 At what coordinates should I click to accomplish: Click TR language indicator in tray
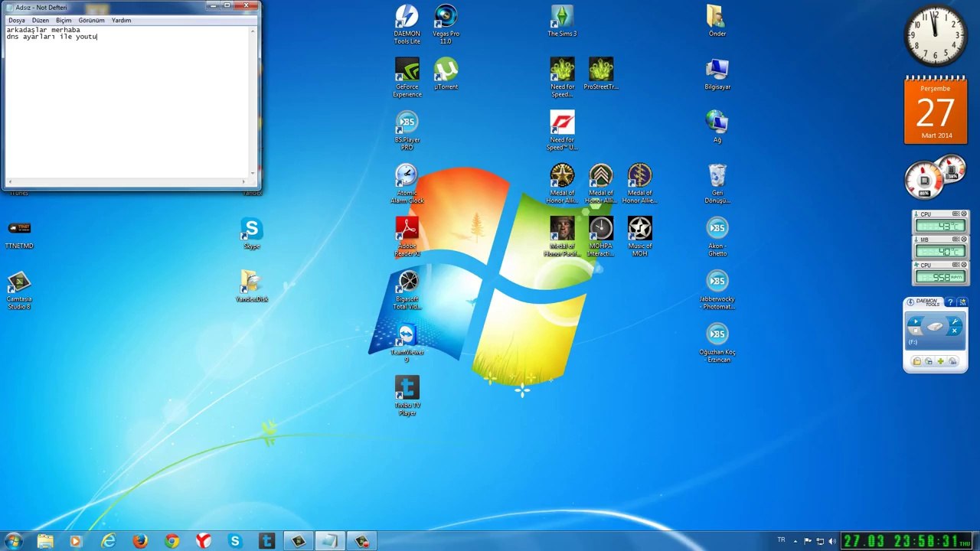point(781,540)
